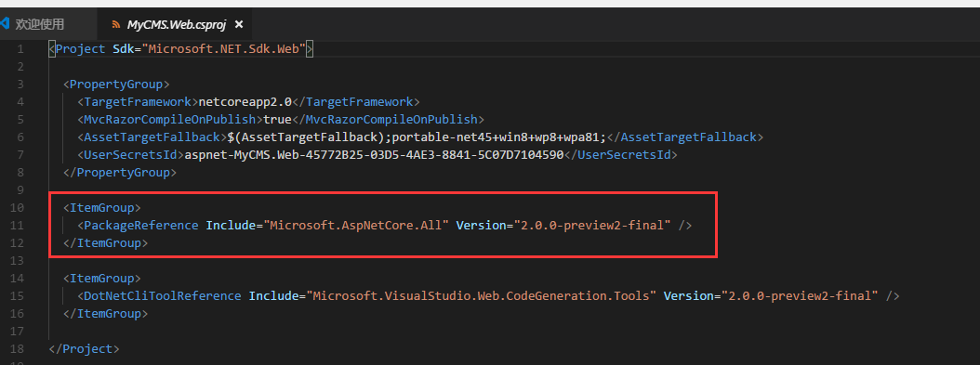
Task: Click the aspnet-MyCMS.Web UserSecretsId GUID value
Action: click(x=375, y=154)
